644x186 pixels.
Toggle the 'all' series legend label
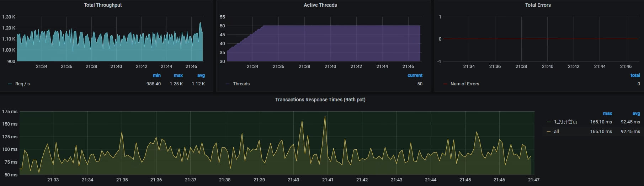pyautogui.click(x=556, y=132)
